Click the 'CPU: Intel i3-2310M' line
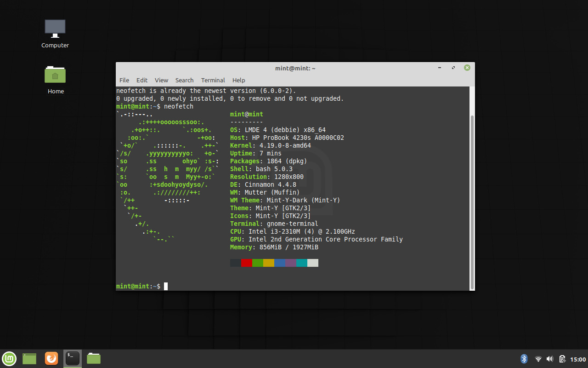The image size is (588, 368). [x=293, y=231]
